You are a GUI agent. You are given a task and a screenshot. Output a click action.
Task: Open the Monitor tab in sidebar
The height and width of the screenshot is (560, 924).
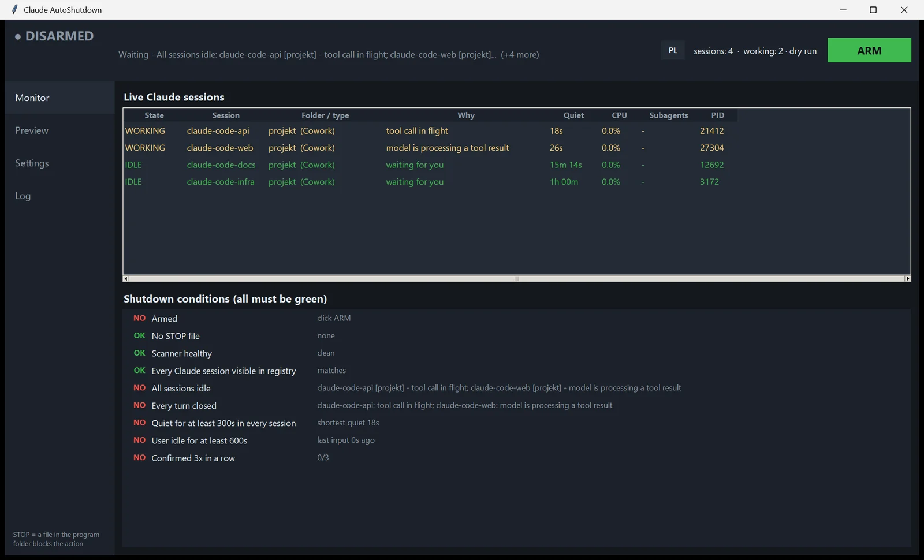(x=59, y=98)
